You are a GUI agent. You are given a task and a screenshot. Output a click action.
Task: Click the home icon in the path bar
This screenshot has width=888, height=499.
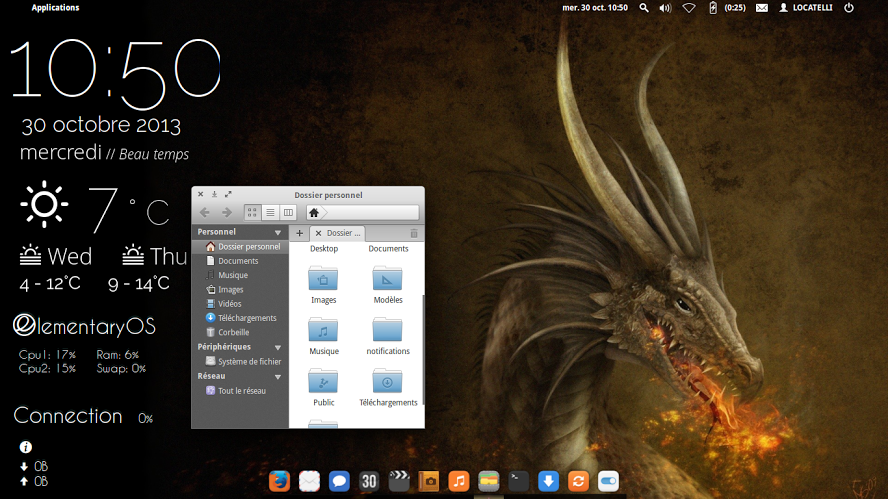tap(314, 213)
